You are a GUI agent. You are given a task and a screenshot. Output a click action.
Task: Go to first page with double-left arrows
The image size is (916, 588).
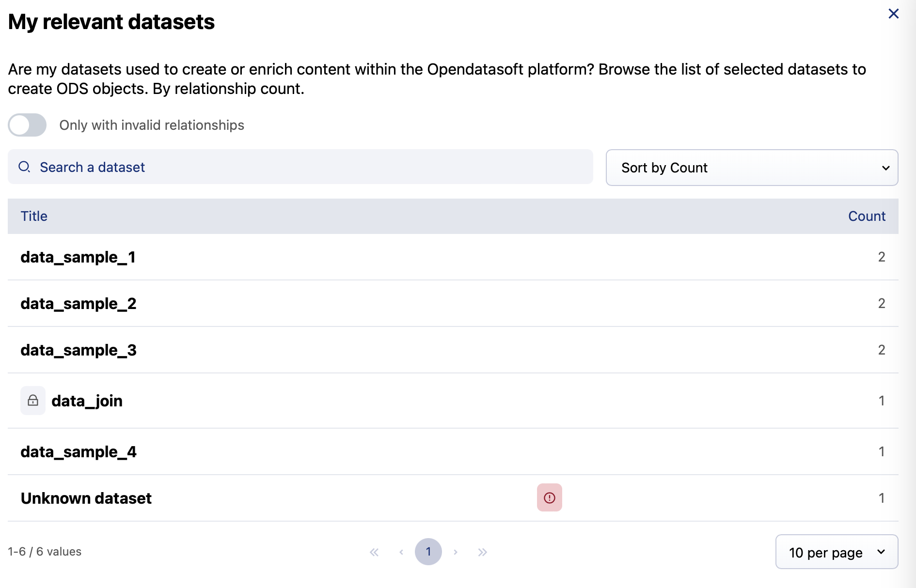click(374, 552)
